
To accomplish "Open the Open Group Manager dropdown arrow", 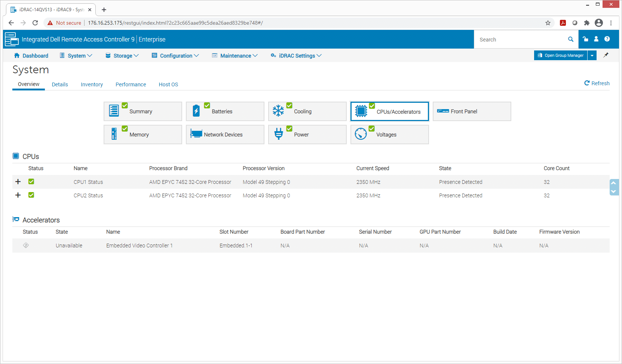I will pyautogui.click(x=592, y=55).
